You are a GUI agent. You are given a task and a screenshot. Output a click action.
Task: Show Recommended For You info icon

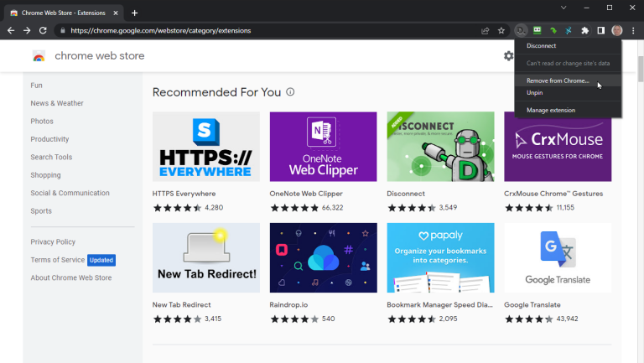pos(290,92)
